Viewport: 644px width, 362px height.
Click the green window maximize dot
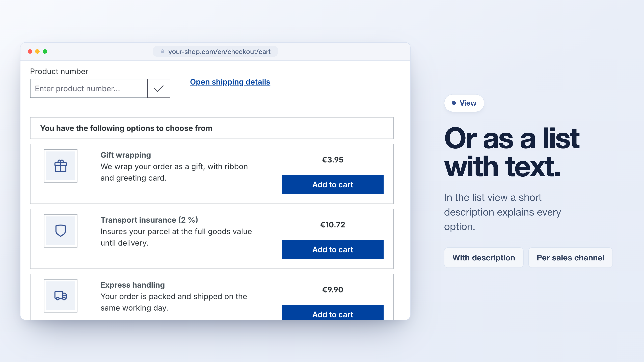tap(45, 51)
